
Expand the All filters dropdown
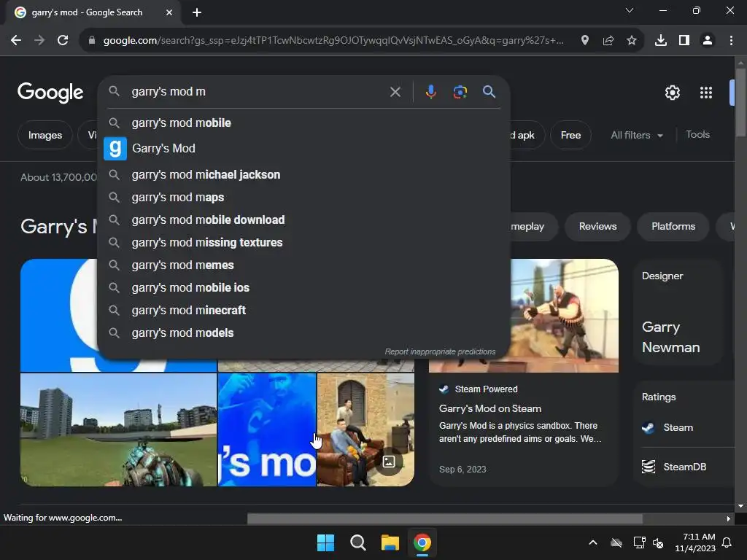637,135
